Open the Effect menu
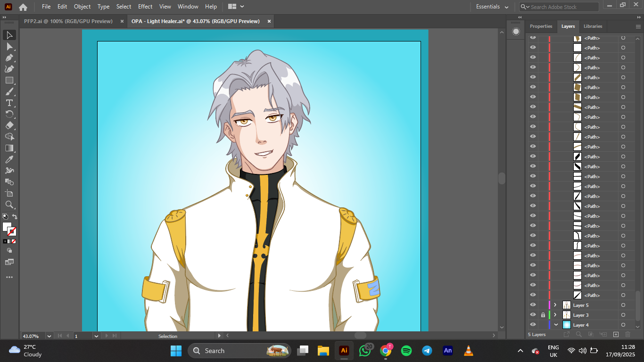 [145, 7]
